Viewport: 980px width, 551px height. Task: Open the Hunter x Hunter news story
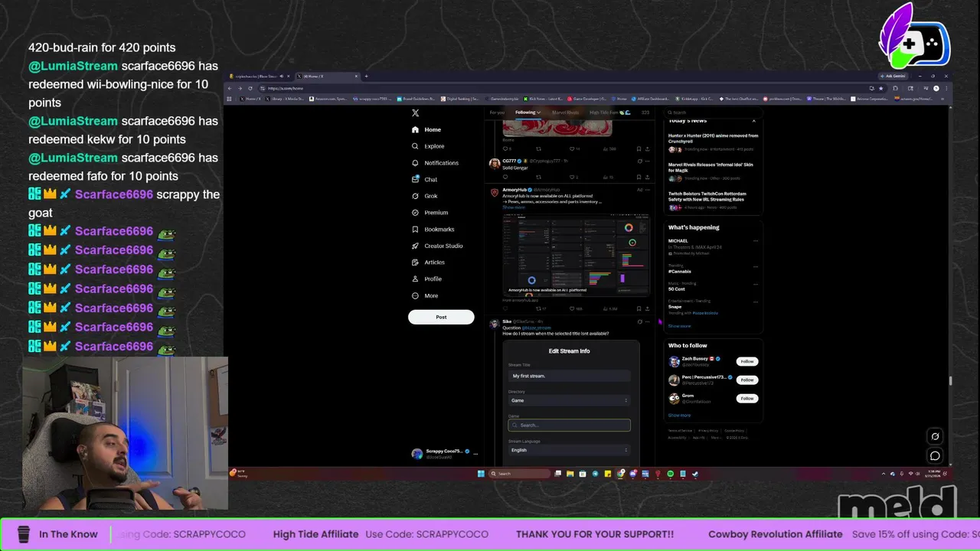713,142
